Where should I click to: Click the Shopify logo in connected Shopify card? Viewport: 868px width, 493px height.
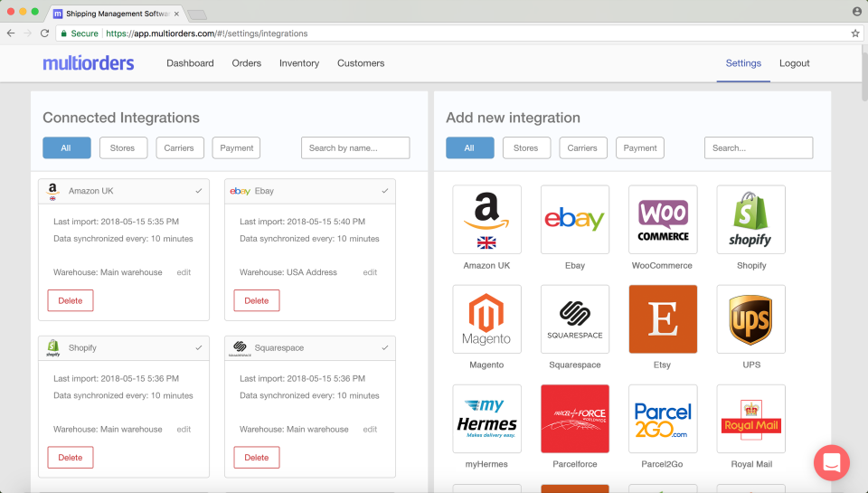pos(53,348)
